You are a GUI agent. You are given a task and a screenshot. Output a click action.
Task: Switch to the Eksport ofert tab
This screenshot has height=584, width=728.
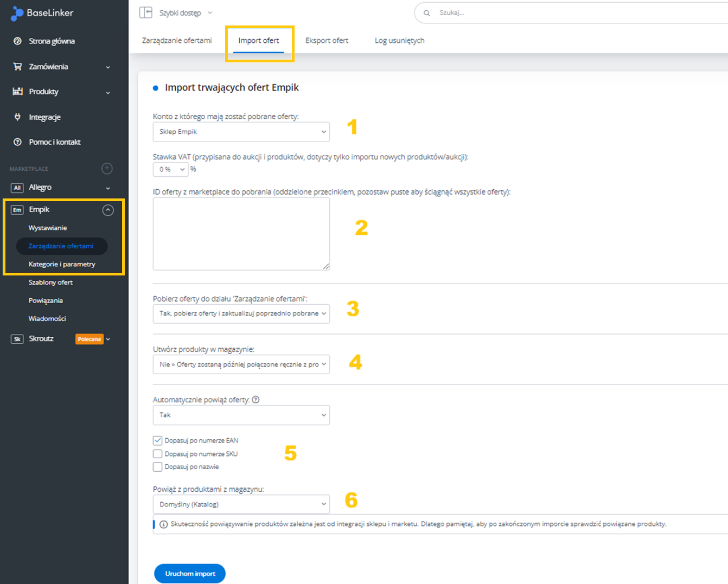(327, 41)
